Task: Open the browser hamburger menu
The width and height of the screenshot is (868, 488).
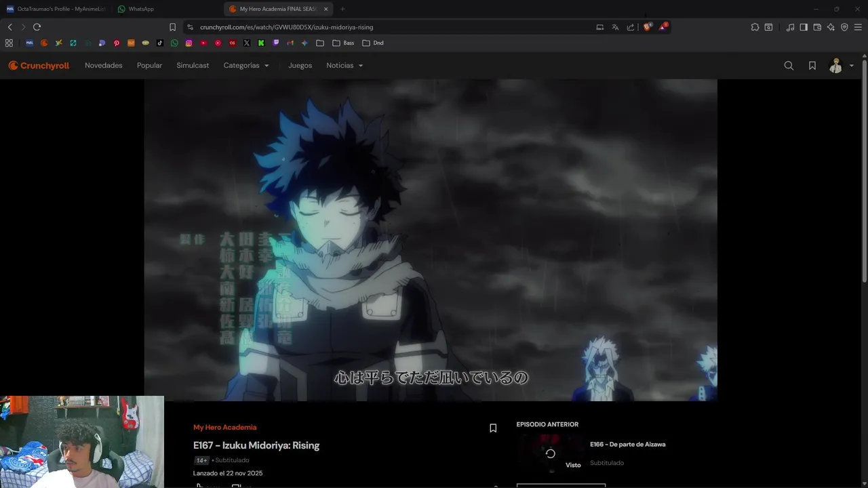Action: (859, 27)
